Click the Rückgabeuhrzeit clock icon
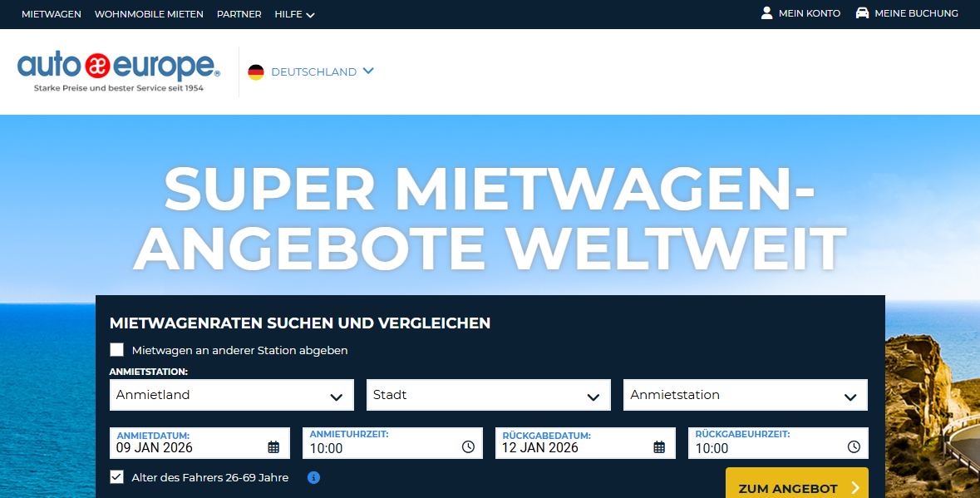This screenshot has width=980, height=498. point(854,447)
